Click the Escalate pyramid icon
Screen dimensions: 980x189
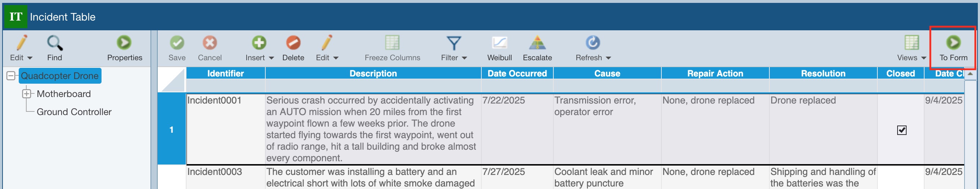[x=537, y=43]
